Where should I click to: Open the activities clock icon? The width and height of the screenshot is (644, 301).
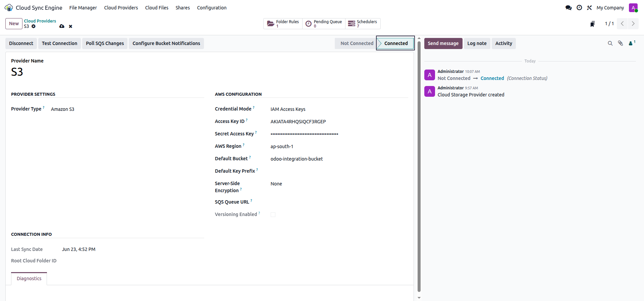[x=579, y=7]
